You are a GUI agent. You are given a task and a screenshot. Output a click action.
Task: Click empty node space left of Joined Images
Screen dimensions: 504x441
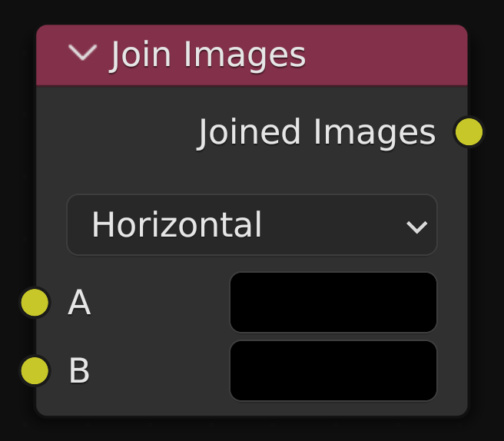click(x=115, y=132)
